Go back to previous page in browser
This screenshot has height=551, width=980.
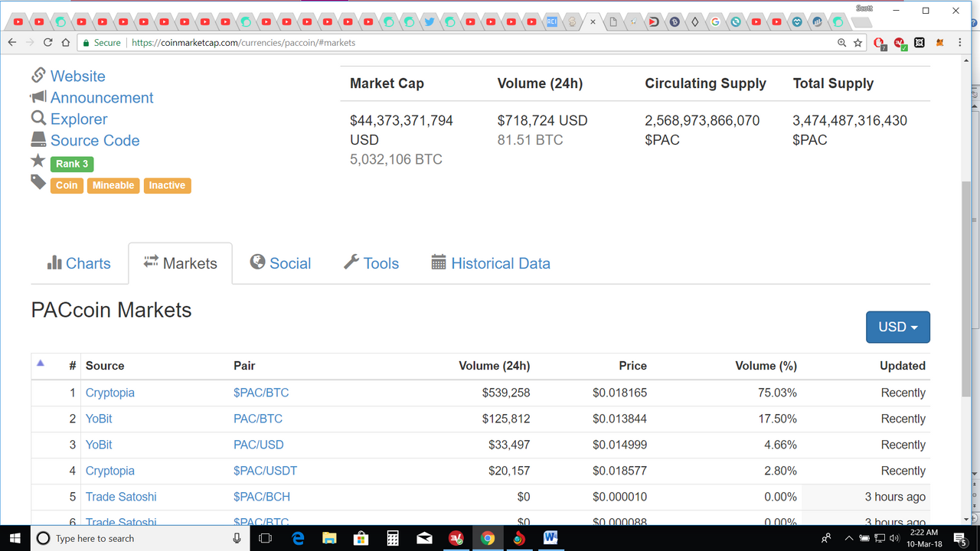point(11,43)
